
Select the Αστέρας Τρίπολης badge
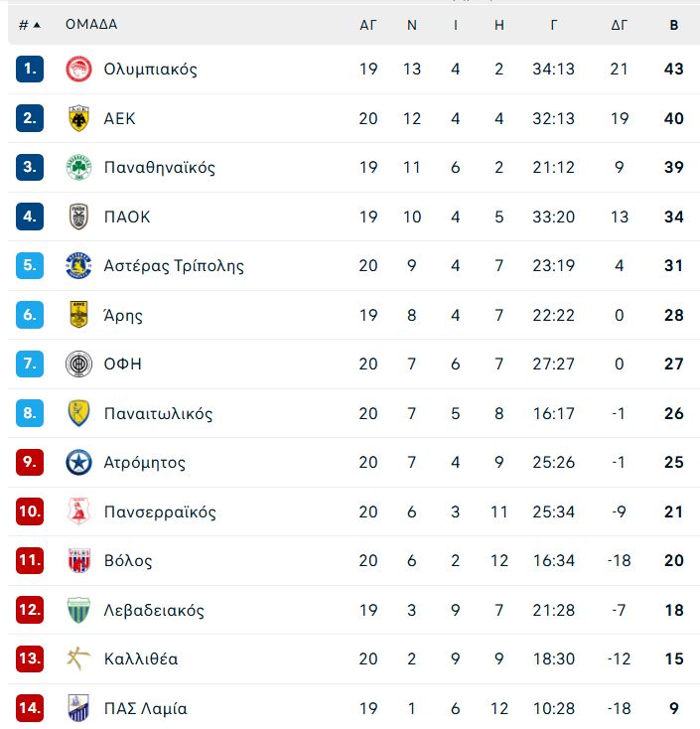[78, 265]
